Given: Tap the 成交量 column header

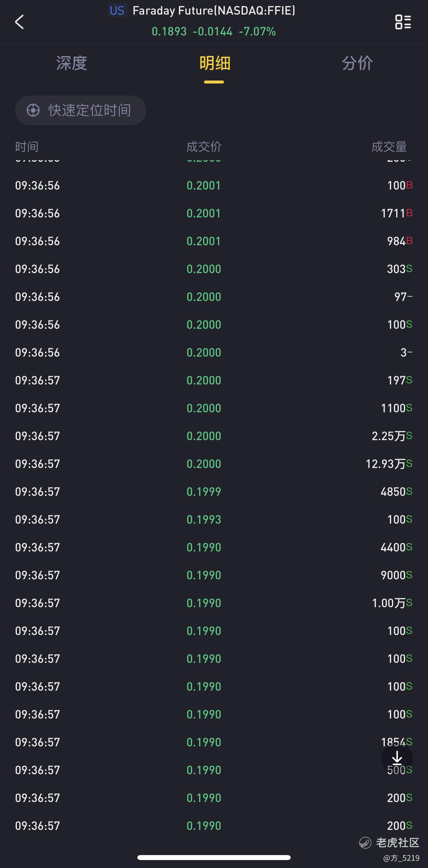Looking at the screenshot, I should pos(389,146).
